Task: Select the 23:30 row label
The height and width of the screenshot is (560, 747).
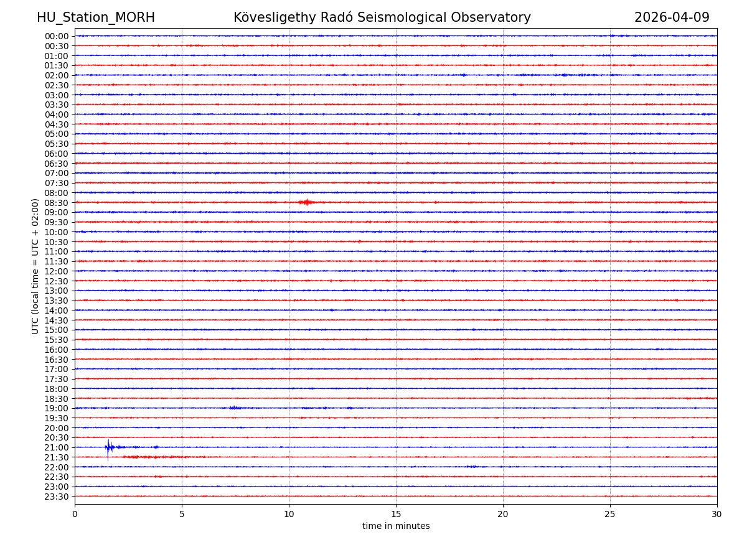Action: 57,497
